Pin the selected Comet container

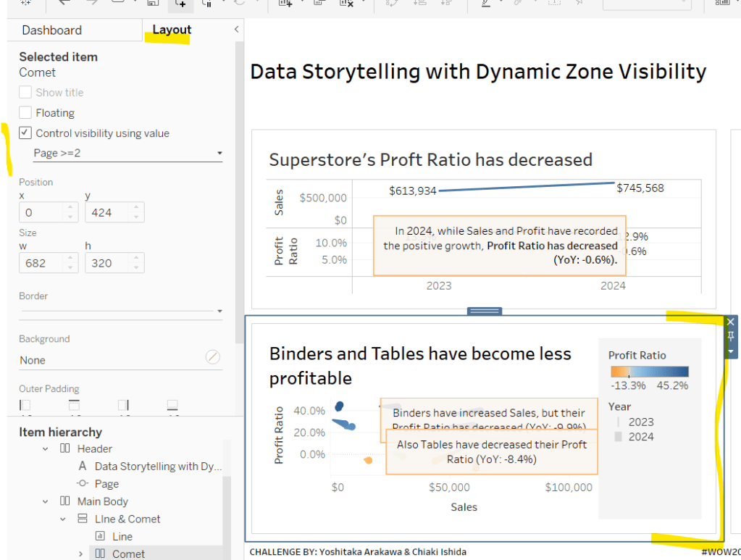731,336
